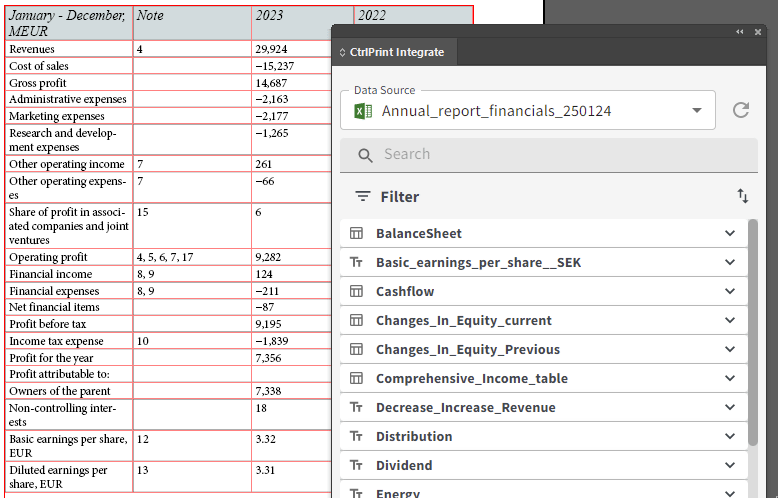Viewport: 778px width, 498px height.
Task: Click the panel's vertical scrollbar
Action: point(752,330)
